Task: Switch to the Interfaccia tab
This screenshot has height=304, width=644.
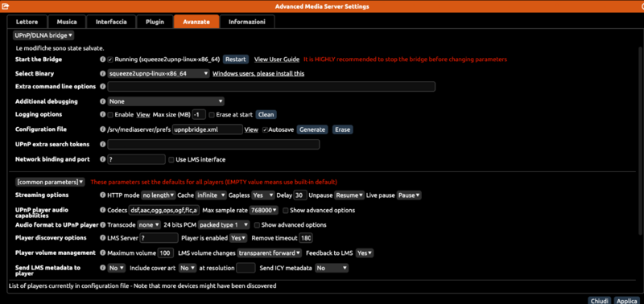Action: click(x=111, y=22)
